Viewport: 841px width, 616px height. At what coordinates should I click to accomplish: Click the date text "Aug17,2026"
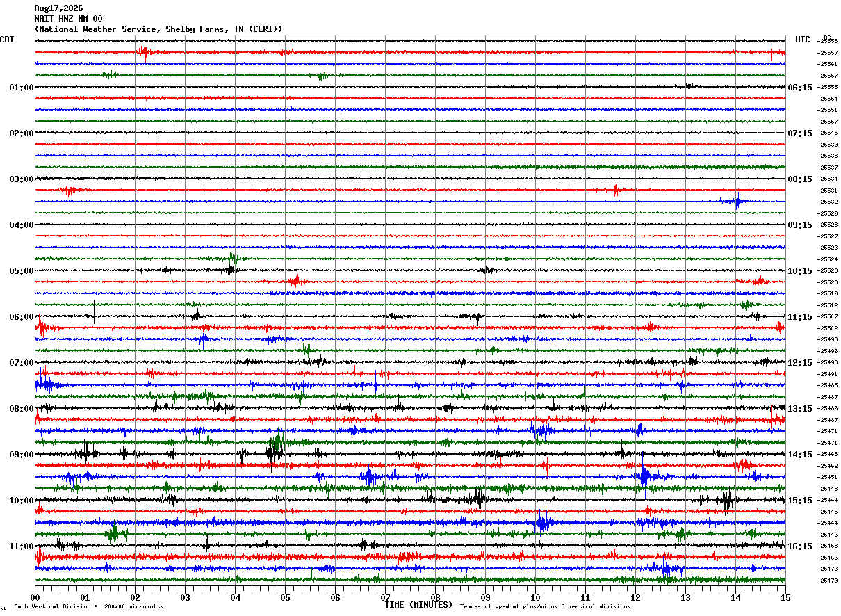tap(58, 8)
